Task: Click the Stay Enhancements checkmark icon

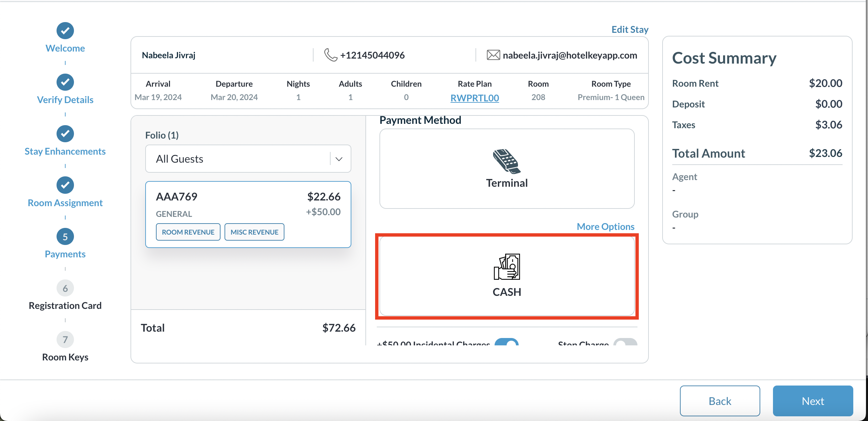Action: click(65, 134)
